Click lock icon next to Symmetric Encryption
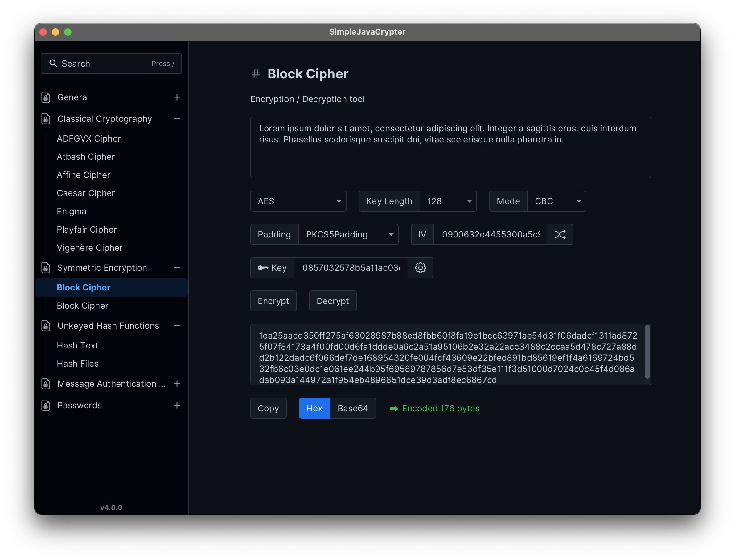 coord(46,268)
